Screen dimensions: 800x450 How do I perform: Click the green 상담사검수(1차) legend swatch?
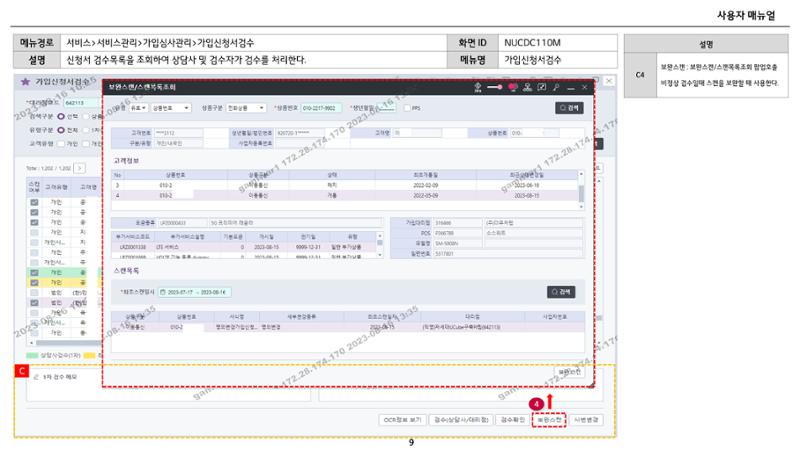[32, 355]
